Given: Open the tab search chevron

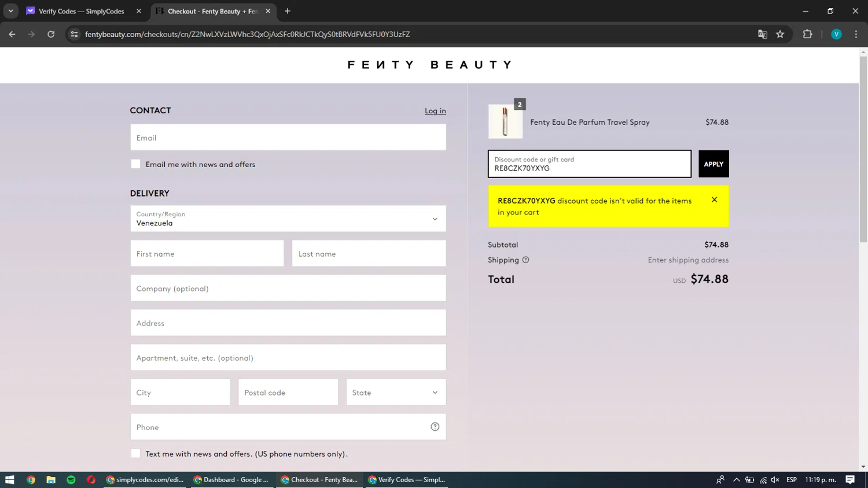Looking at the screenshot, I should (10, 11).
